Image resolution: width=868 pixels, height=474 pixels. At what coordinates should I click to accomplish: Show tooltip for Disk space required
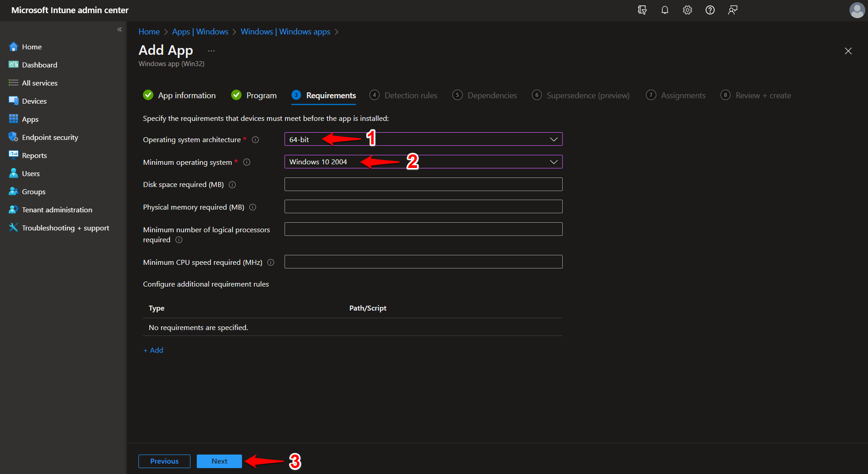coord(232,185)
